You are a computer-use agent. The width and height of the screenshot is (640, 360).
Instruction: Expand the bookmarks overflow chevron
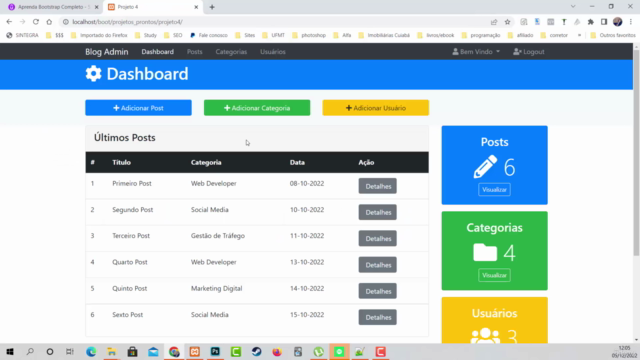coord(579,36)
